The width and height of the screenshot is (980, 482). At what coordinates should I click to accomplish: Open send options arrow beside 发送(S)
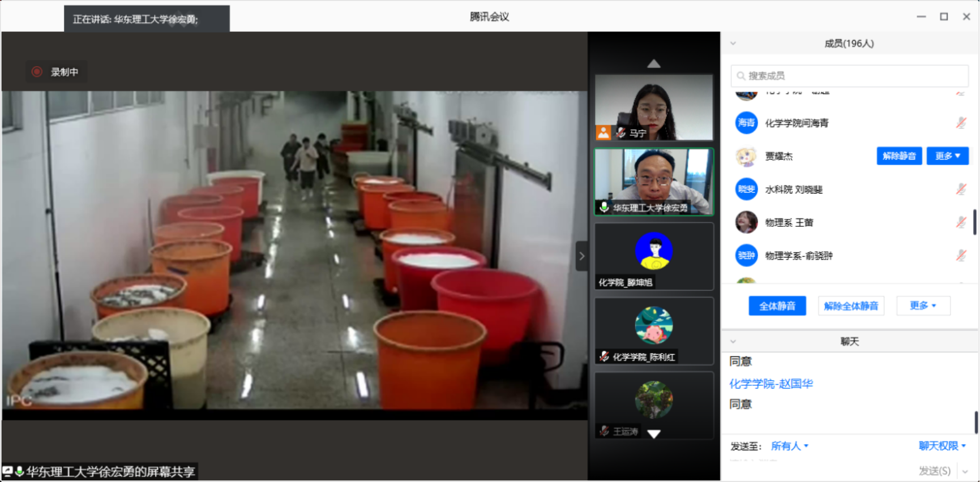click(965, 471)
